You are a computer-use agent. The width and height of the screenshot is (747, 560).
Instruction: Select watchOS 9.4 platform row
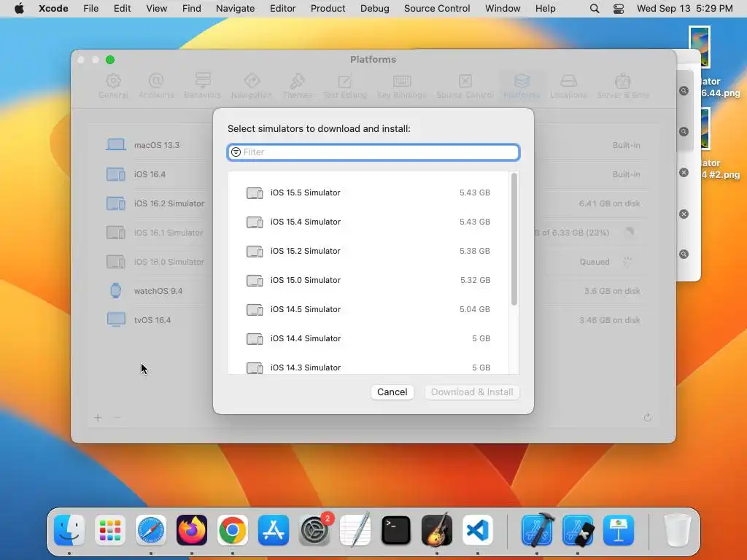coord(373,291)
